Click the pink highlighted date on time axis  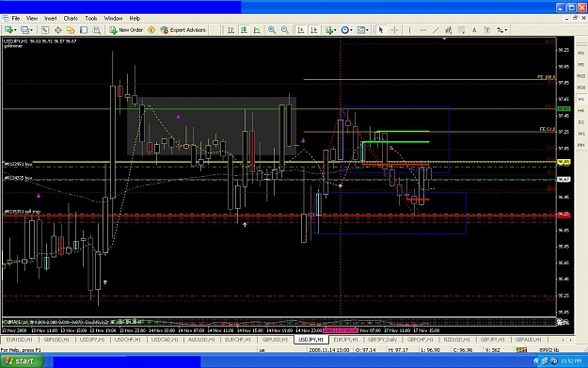(341, 330)
